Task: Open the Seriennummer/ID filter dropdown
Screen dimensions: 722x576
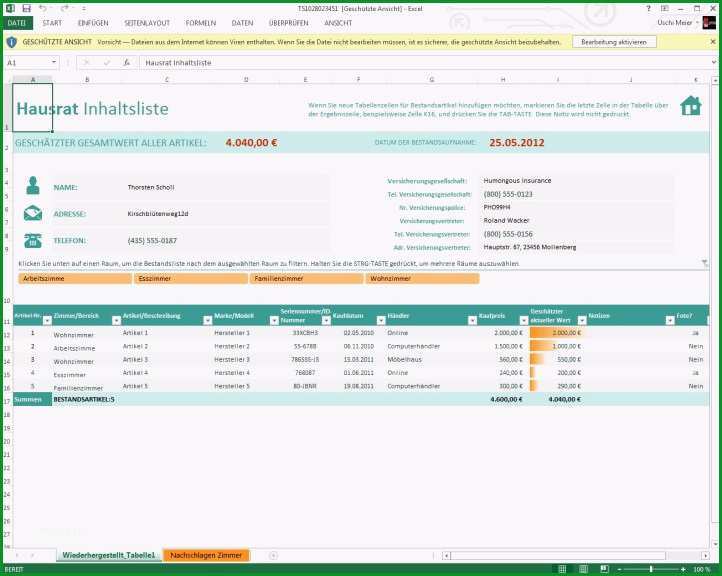Action: point(326,320)
